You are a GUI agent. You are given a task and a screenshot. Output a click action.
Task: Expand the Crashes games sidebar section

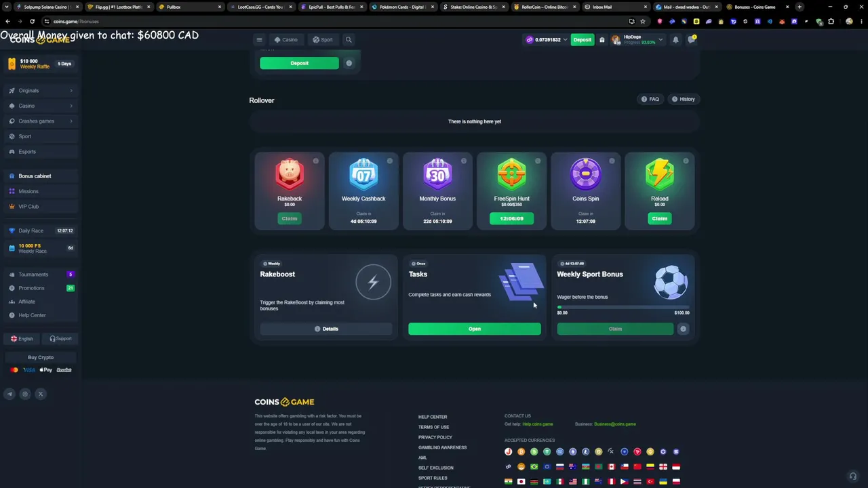42,121
